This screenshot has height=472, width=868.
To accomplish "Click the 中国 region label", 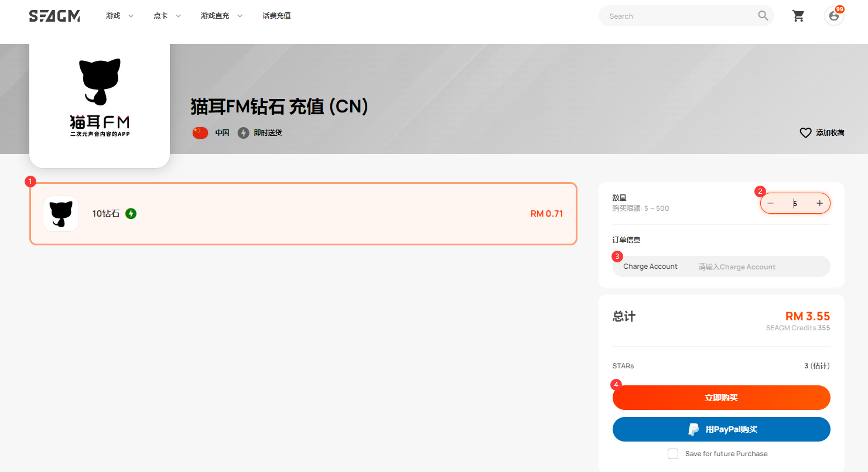I will (x=222, y=133).
